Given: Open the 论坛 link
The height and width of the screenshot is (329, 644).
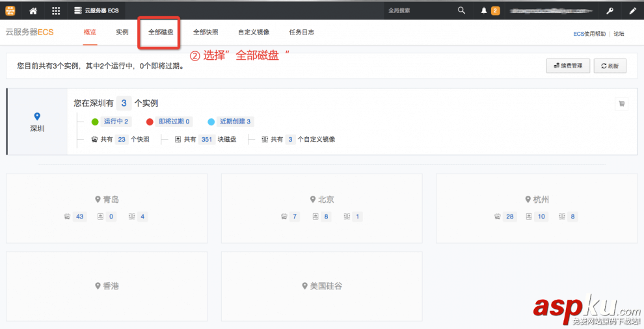Looking at the screenshot, I should point(619,34).
